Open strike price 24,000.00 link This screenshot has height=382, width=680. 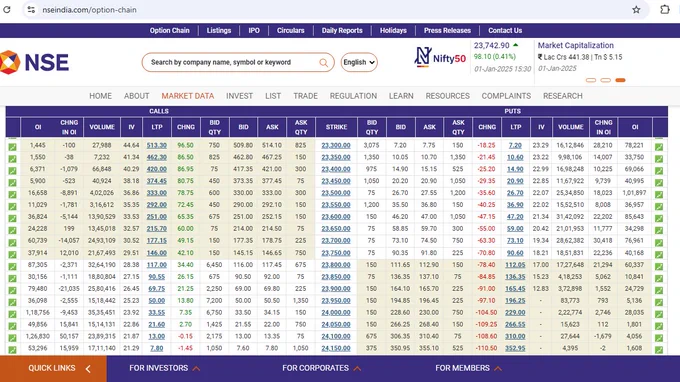[x=336, y=313]
